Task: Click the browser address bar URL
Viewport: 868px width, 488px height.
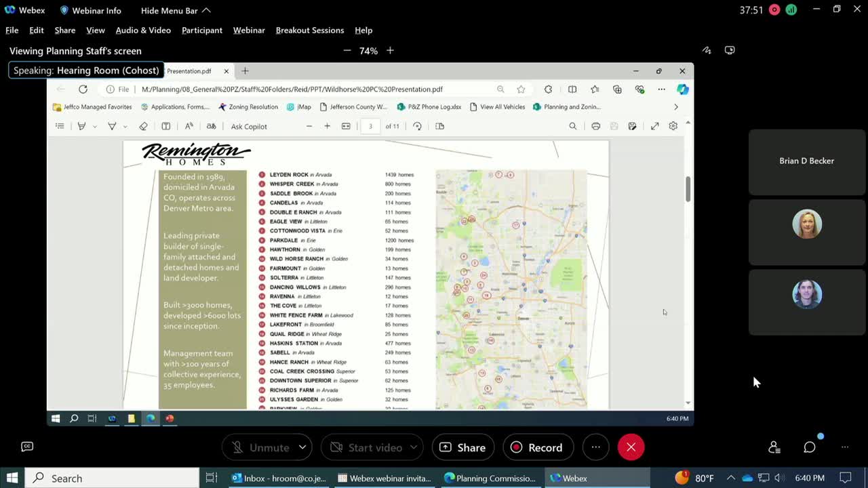Action: tap(292, 89)
